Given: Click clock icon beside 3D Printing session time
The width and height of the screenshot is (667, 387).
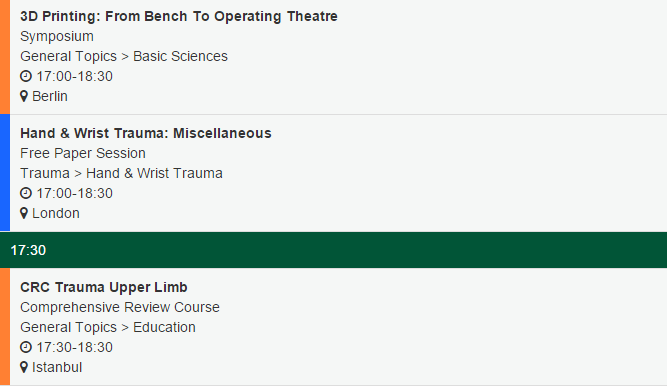Looking at the screenshot, I should (x=26, y=77).
